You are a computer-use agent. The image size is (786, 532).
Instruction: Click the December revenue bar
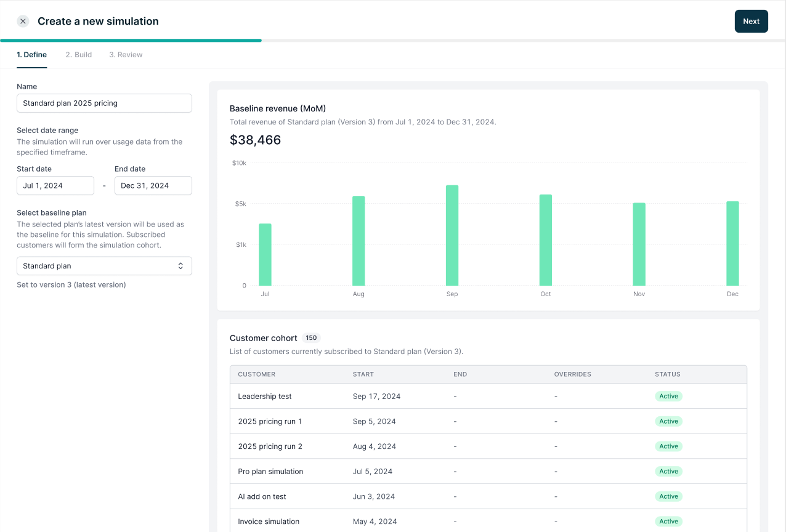pos(732,243)
